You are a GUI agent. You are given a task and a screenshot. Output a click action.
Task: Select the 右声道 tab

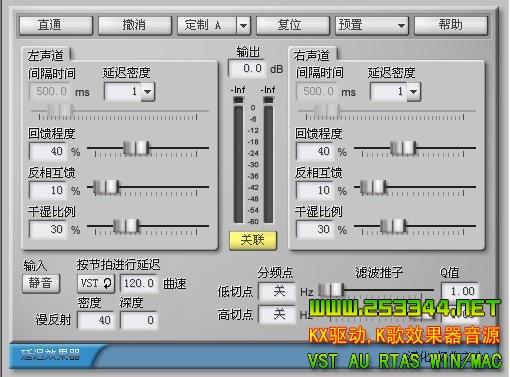click(x=312, y=55)
